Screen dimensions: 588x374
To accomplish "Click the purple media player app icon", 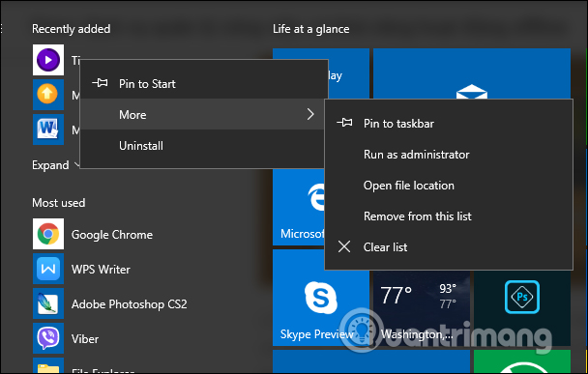I will [48, 60].
